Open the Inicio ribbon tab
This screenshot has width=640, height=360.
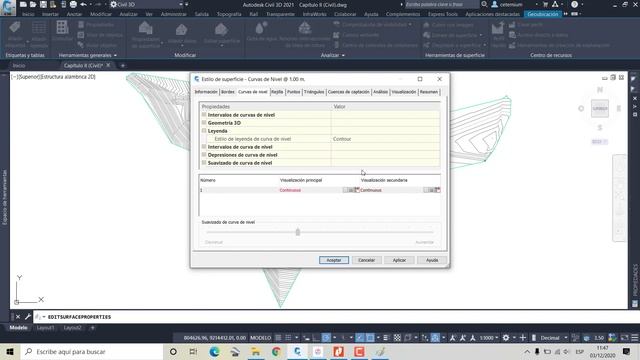28,14
